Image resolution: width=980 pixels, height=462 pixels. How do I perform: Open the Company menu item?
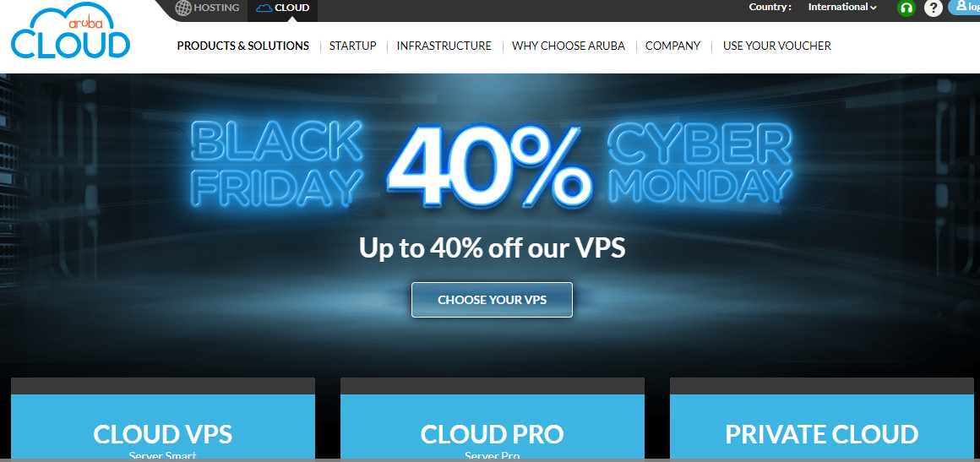672,46
